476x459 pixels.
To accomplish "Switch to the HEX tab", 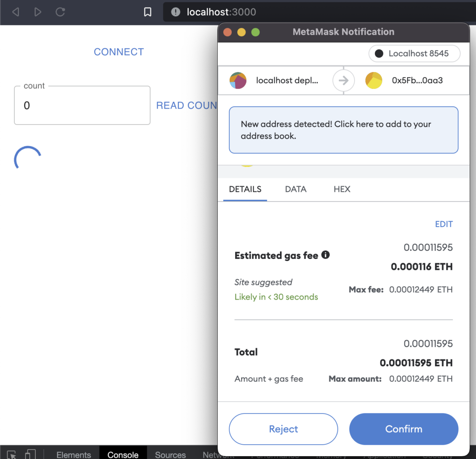I will click(x=342, y=189).
